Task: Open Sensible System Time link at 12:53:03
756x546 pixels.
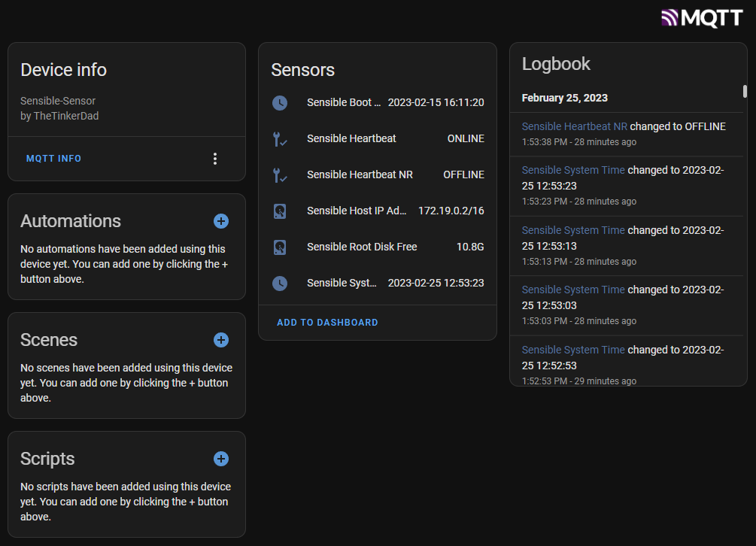Action: 572,290
